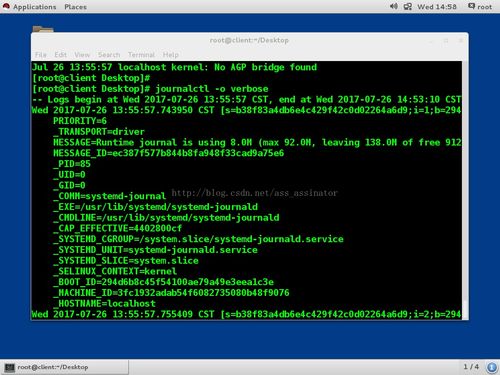Screen dimensions: 500x375
Task: Click the terminal title bar root@client:~/Desktop
Action: tap(249, 40)
